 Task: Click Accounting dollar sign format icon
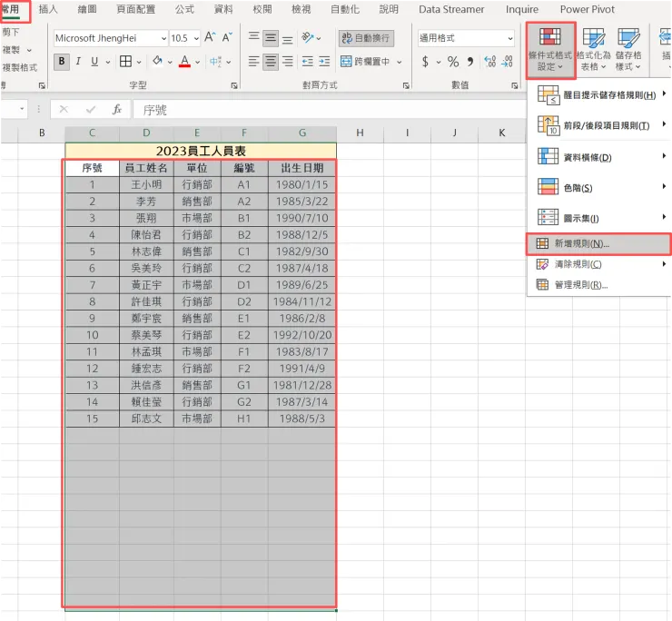(425, 62)
